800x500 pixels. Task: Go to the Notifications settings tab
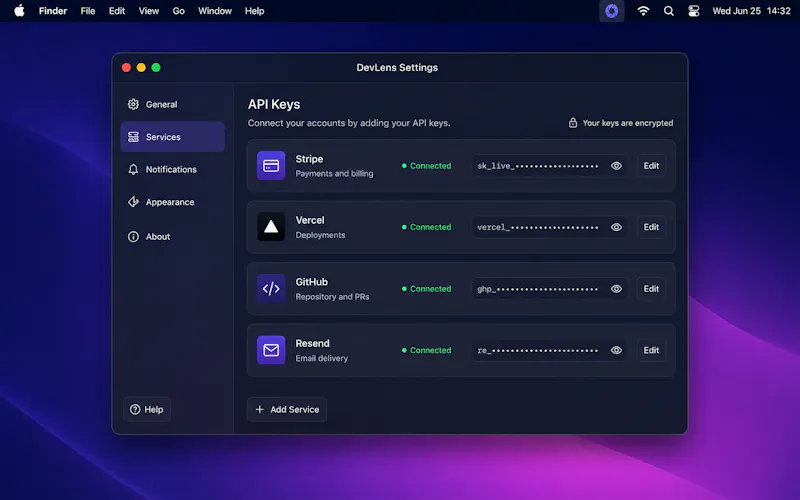[x=172, y=169]
